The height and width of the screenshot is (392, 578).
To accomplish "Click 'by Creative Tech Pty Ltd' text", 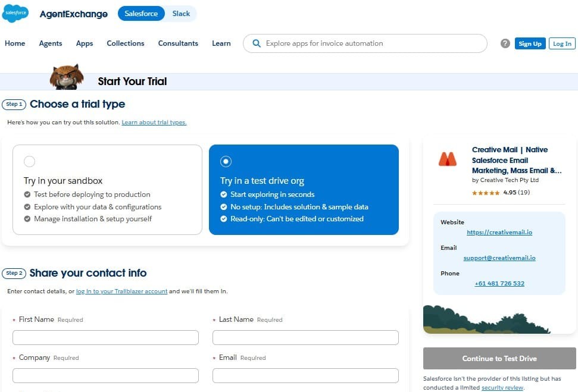I will tap(505, 180).
